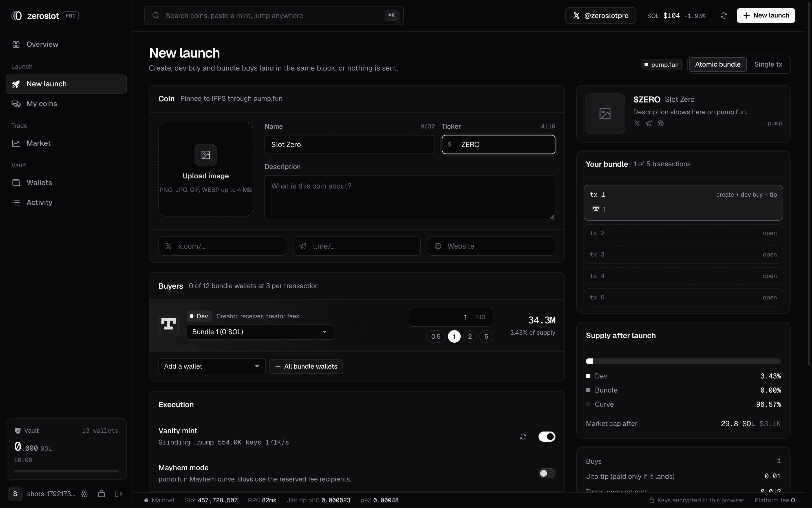Click the supply after launch progress bar
Image resolution: width=812 pixels, height=508 pixels.
683,361
